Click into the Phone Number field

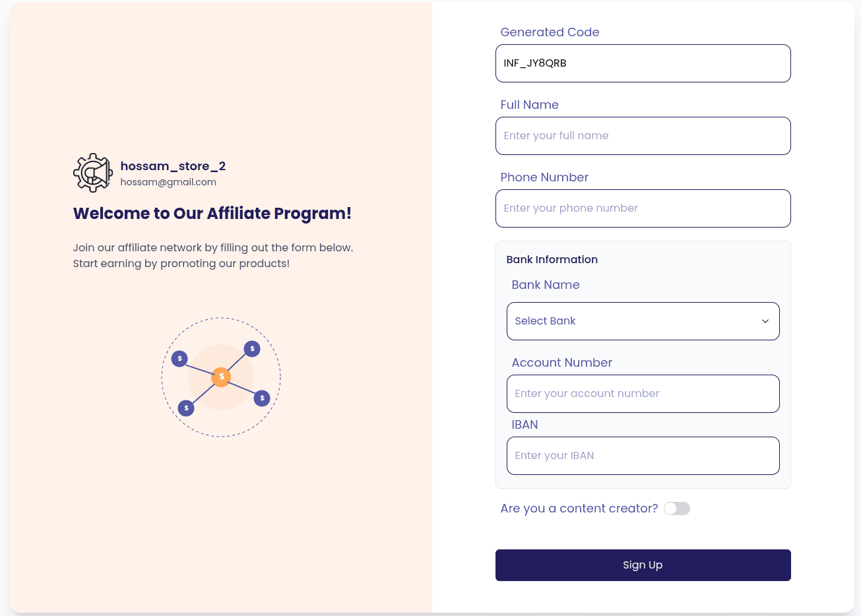click(x=643, y=208)
